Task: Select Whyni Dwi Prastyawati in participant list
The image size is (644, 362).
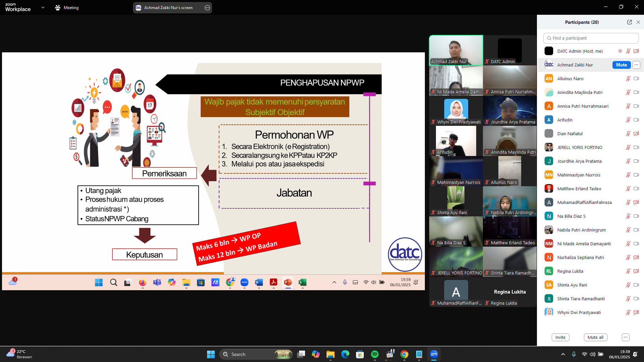Action: [579, 313]
